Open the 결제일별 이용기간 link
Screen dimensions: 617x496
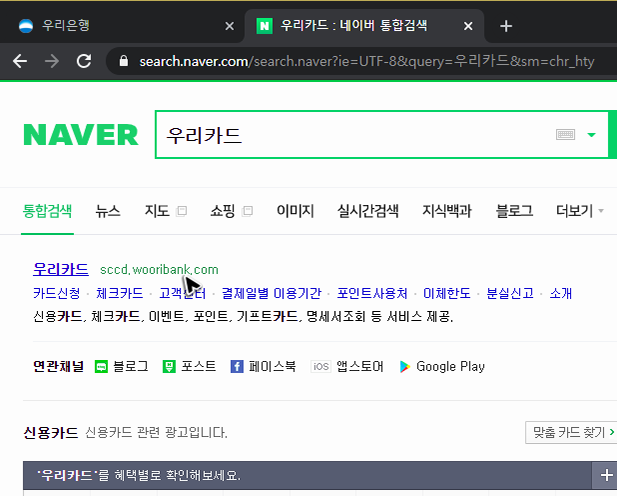point(272,293)
